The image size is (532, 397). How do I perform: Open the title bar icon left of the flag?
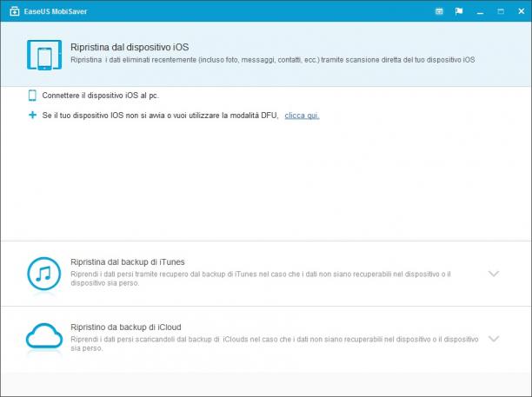tap(439, 11)
